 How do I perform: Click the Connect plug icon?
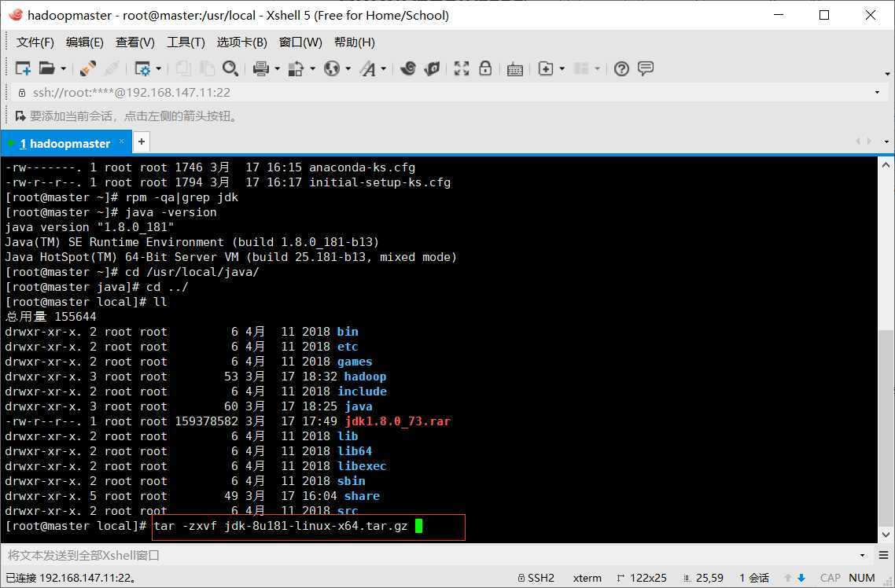(87, 68)
